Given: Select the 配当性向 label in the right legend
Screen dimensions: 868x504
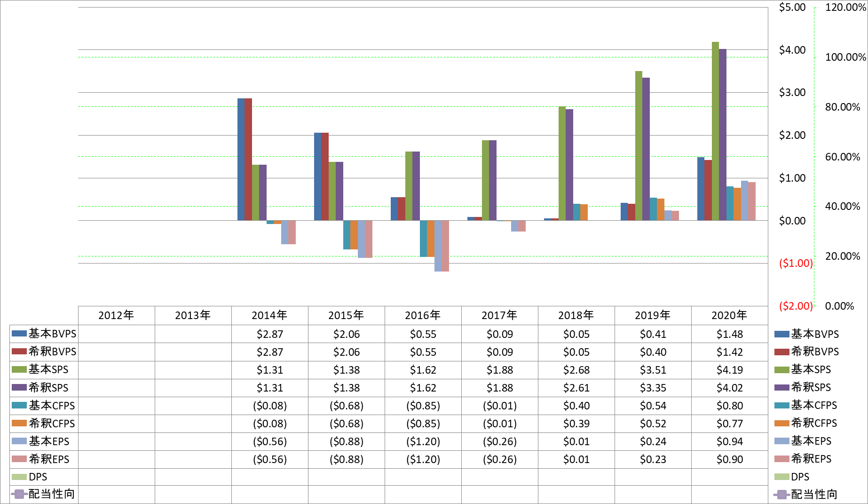Looking at the screenshot, I should 814,494.
